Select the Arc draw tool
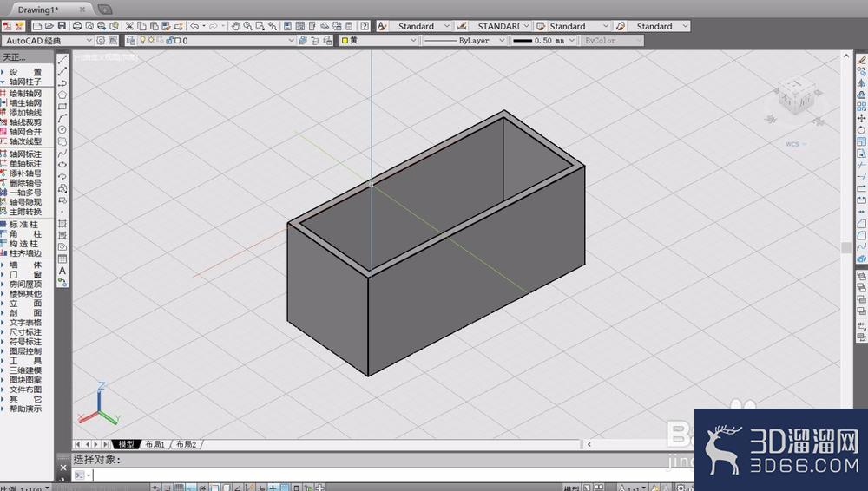Screen dimensions: 868x491 tap(62, 118)
